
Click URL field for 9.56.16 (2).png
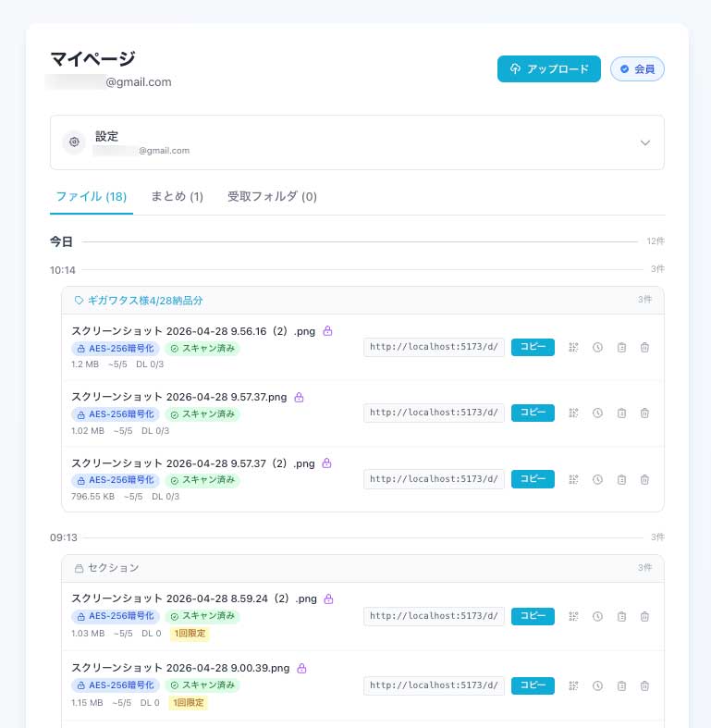[434, 347]
